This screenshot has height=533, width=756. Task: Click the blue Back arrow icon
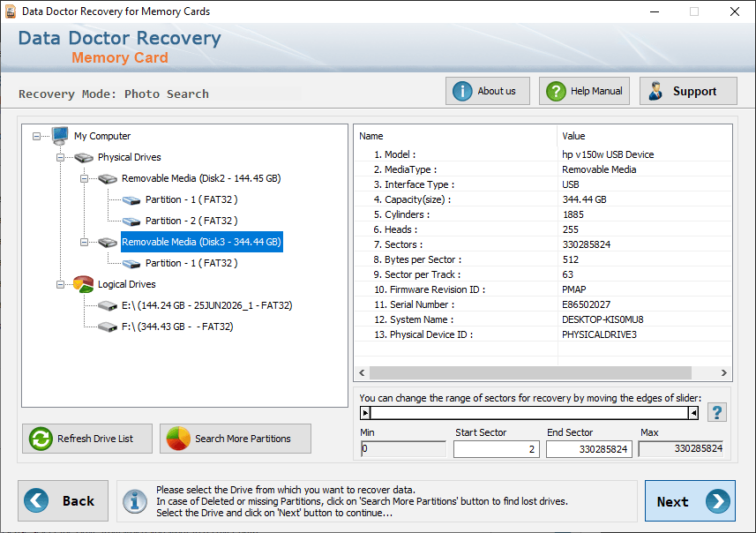tap(36, 500)
